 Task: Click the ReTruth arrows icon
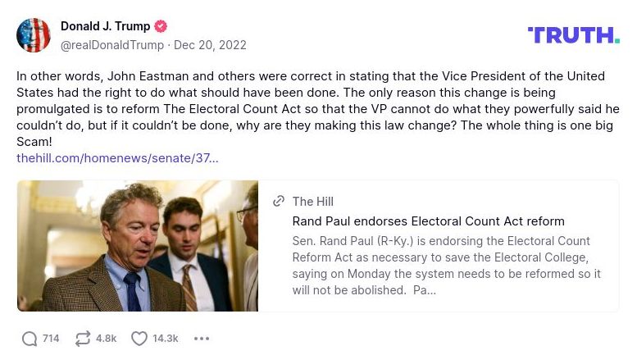[x=83, y=339]
